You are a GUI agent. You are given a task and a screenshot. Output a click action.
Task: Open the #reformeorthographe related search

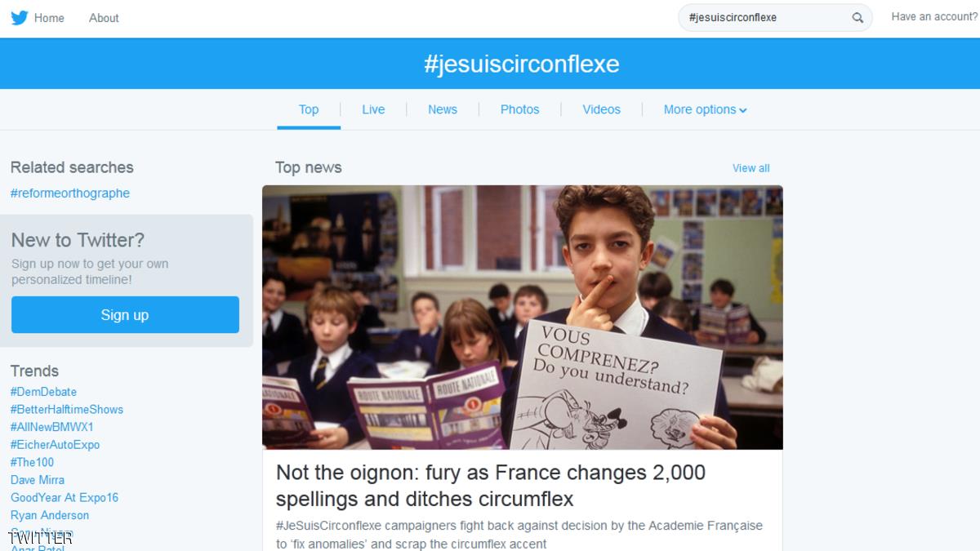(70, 193)
